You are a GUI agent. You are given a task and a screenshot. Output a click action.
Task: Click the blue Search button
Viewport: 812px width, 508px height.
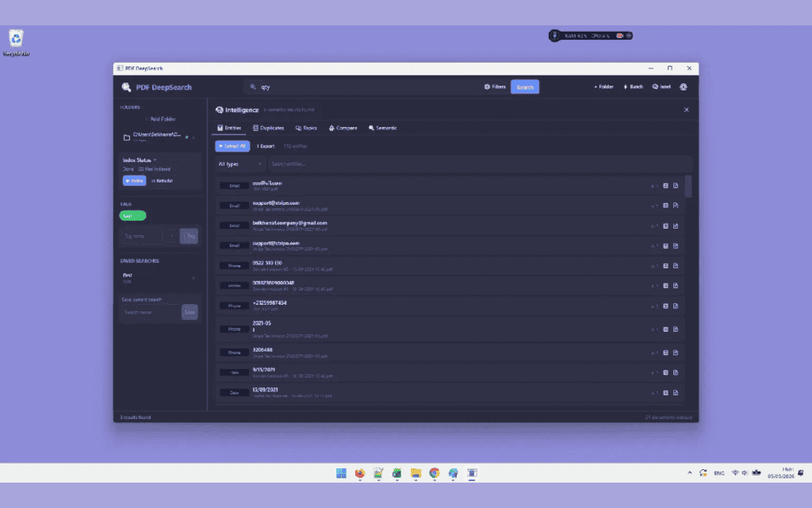(525, 87)
